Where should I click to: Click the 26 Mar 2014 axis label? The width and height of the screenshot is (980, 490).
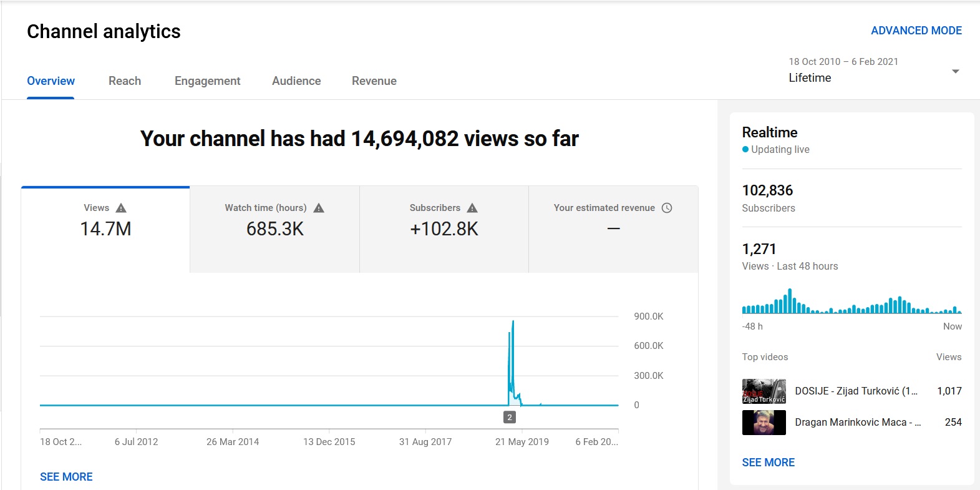pos(233,442)
